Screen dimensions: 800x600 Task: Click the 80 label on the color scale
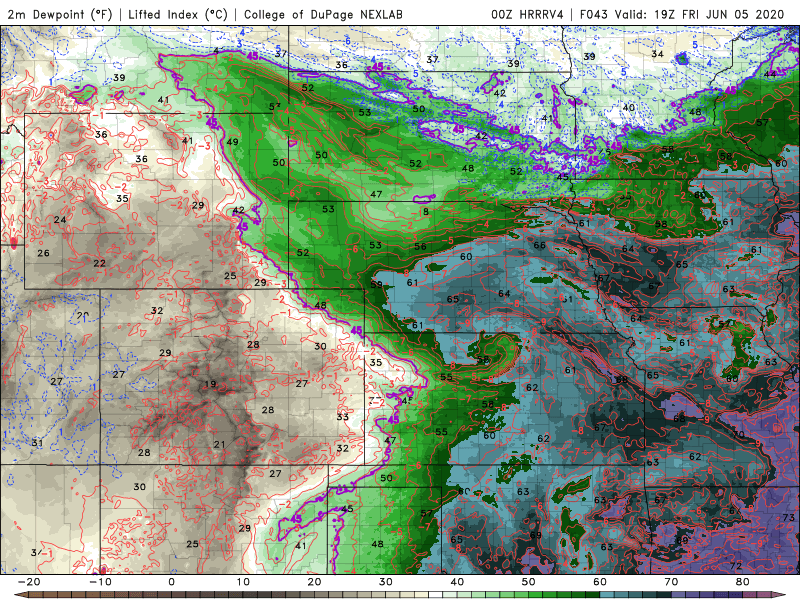742,582
